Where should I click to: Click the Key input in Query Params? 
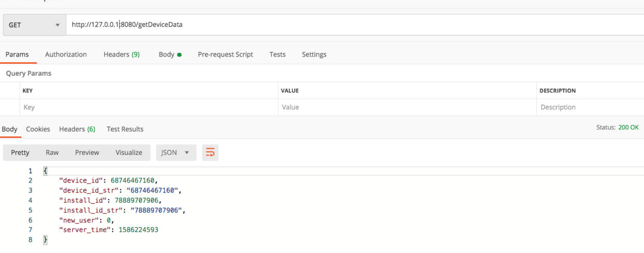pyautogui.click(x=149, y=107)
